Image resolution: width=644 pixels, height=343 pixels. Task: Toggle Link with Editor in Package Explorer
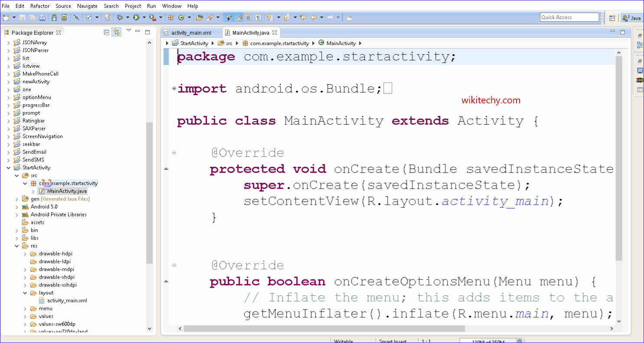116,32
